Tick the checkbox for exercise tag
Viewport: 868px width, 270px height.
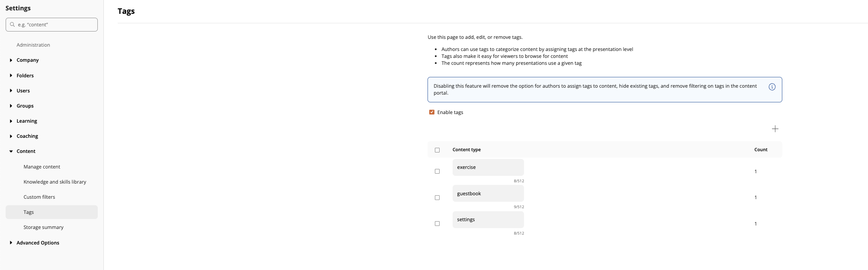point(437,172)
